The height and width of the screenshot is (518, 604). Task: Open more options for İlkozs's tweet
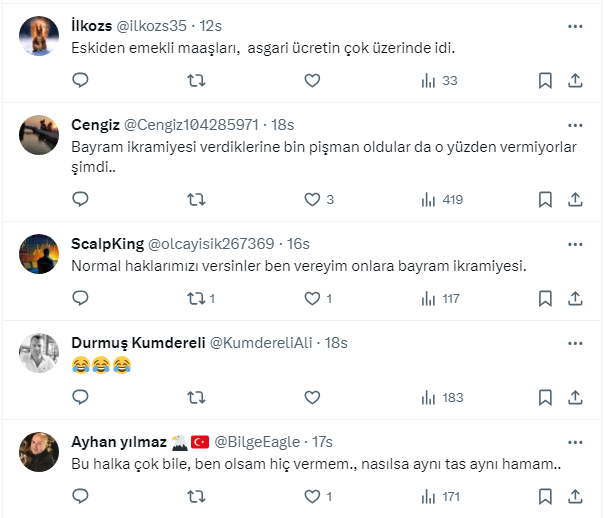[x=575, y=26]
